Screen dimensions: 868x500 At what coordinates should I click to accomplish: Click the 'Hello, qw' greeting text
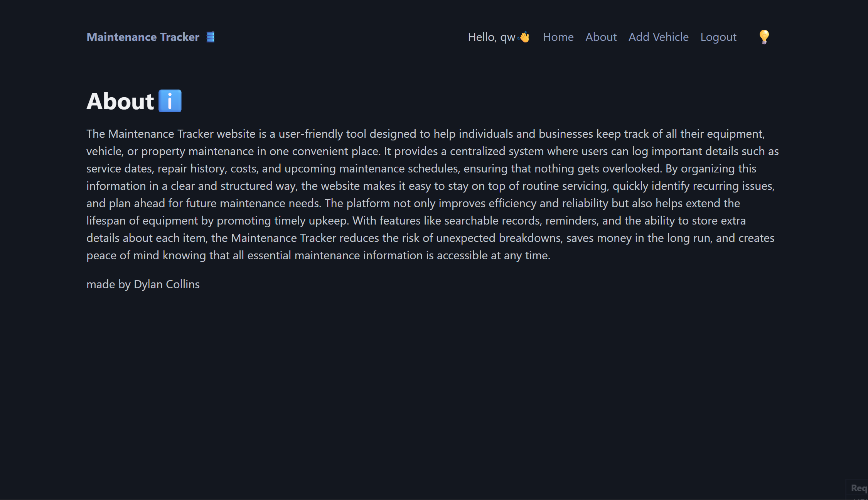pyautogui.click(x=491, y=37)
